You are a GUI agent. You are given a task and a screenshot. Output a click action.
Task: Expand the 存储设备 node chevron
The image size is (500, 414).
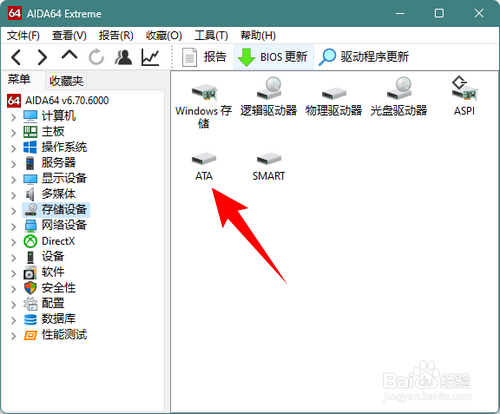13,211
